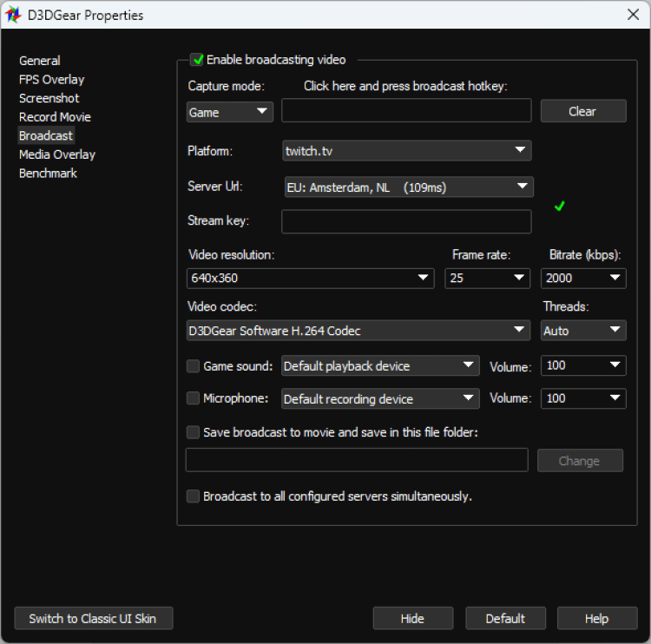
Task: Click the Hide button
Action: tap(413, 618)
